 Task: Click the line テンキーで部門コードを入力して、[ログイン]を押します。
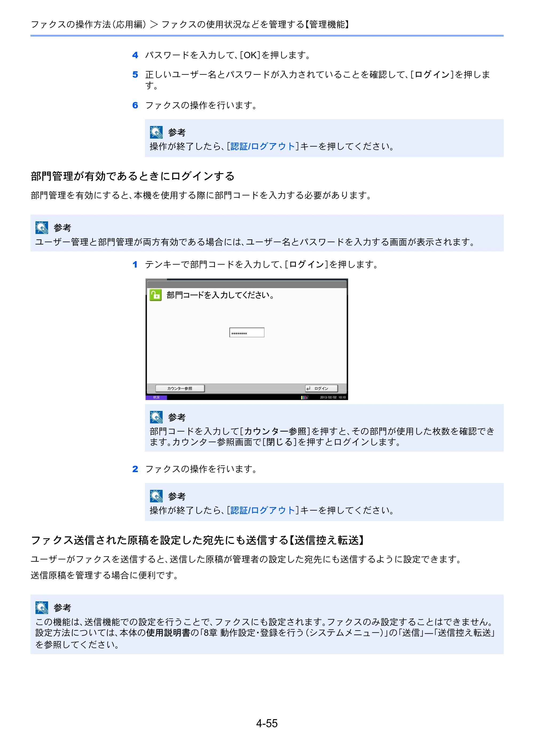coord(262,264)
